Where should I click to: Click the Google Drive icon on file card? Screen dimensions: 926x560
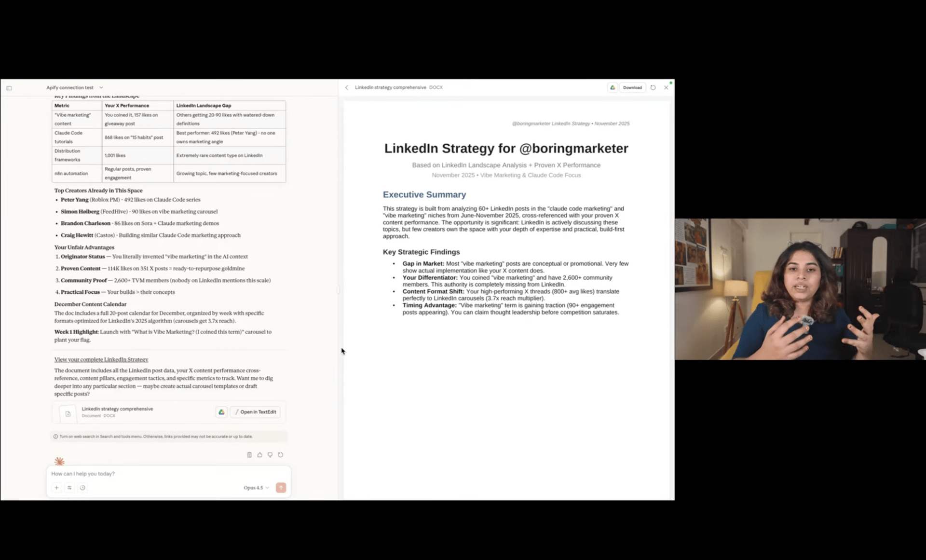pyautogui.click(x=221, y=412)
